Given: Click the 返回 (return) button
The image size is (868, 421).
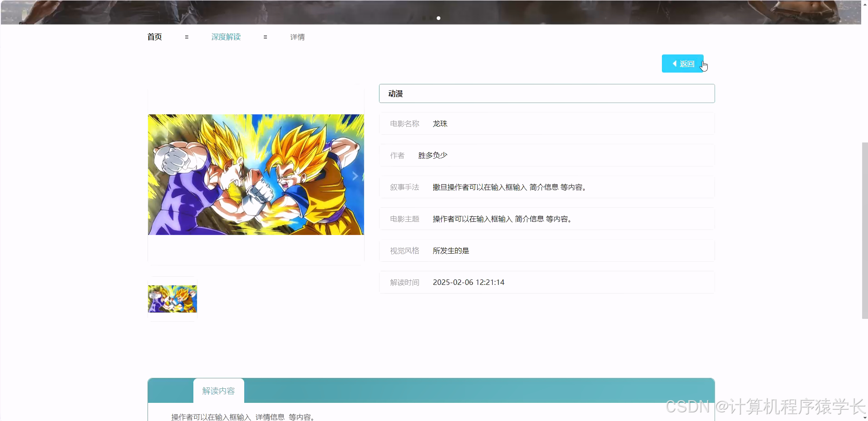Looking at the screenshot, I should coord(683,64).
